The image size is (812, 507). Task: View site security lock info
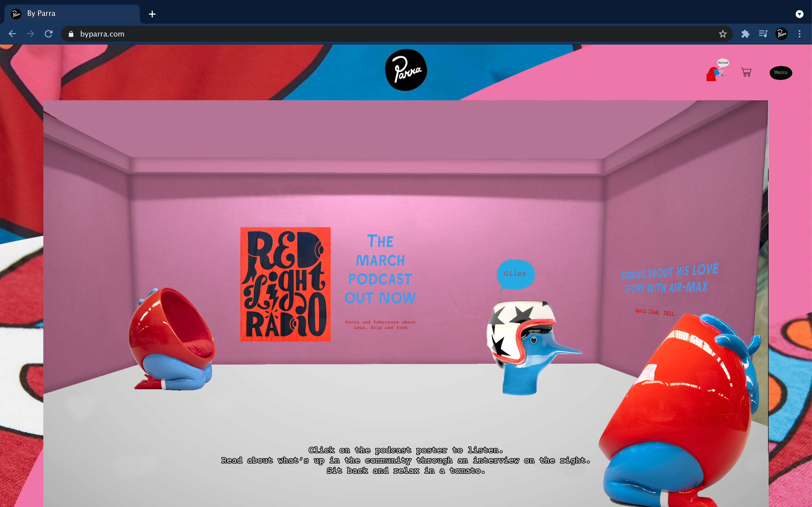[71, 34]
